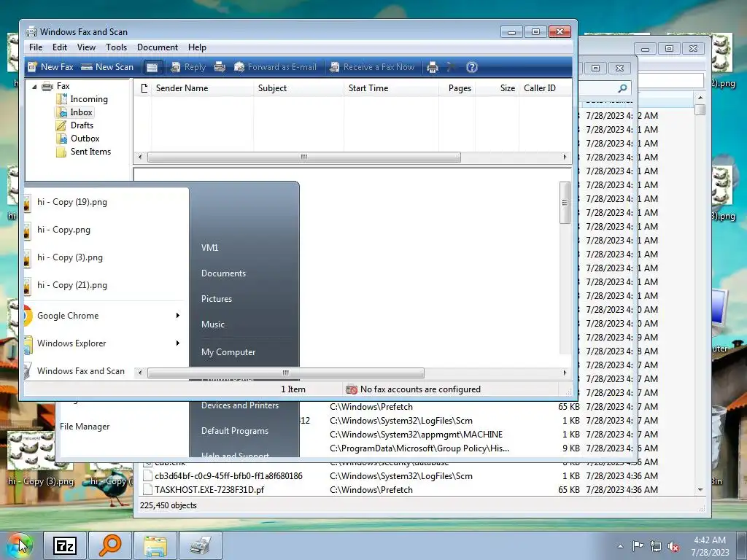Open Default Programs

pos(234,430)
